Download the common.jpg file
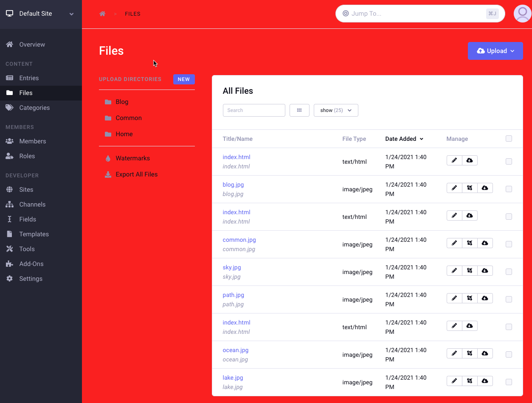This screenshot has height=403, width=532. click(x=485, y=243)
